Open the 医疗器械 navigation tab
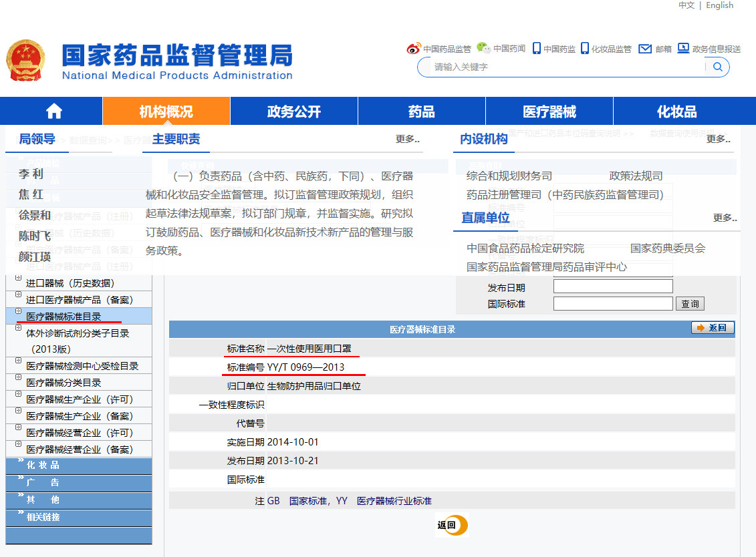The image size is (756, 557). 549,112
